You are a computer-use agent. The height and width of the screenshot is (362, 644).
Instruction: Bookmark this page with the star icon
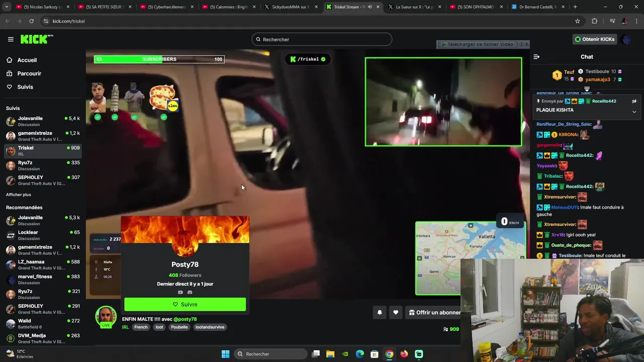coord(578,21)
